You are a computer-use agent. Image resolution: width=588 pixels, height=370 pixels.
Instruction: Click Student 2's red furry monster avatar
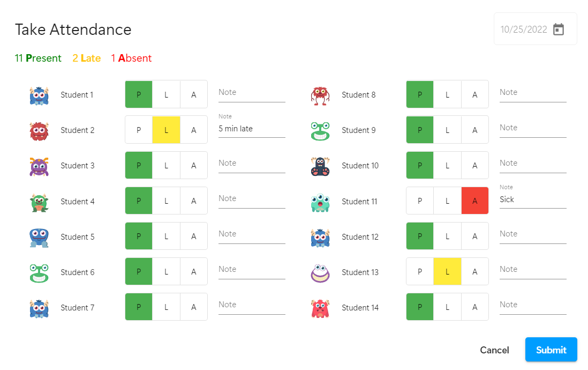(x=39, y=130)
